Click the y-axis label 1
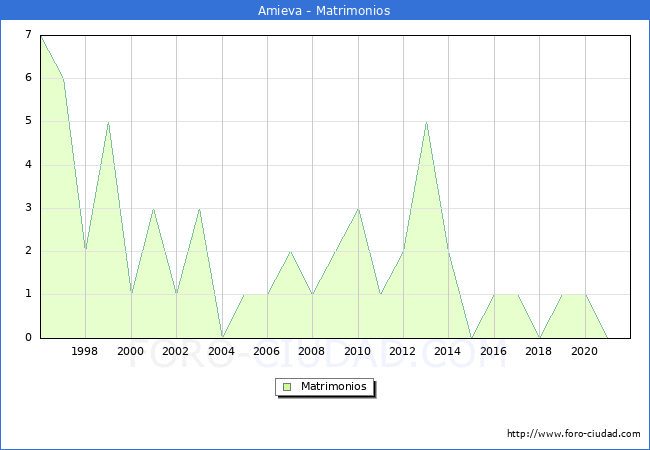 coord(28,294)
